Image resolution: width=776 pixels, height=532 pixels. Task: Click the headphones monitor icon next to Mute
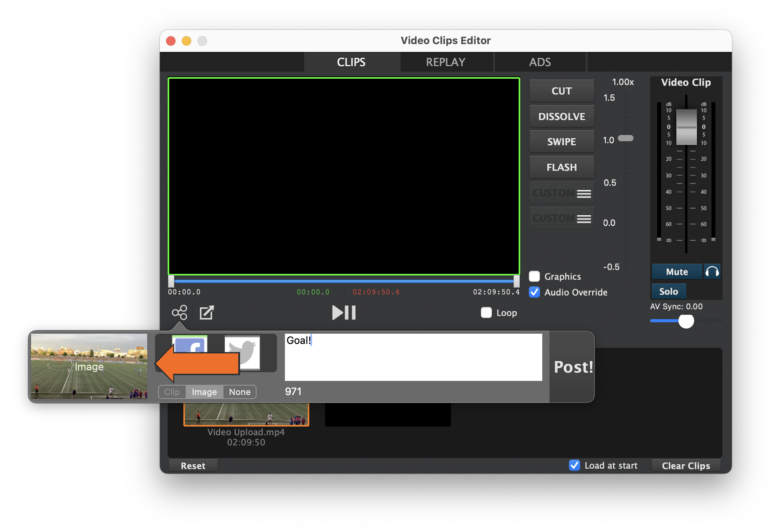point(712,272)
